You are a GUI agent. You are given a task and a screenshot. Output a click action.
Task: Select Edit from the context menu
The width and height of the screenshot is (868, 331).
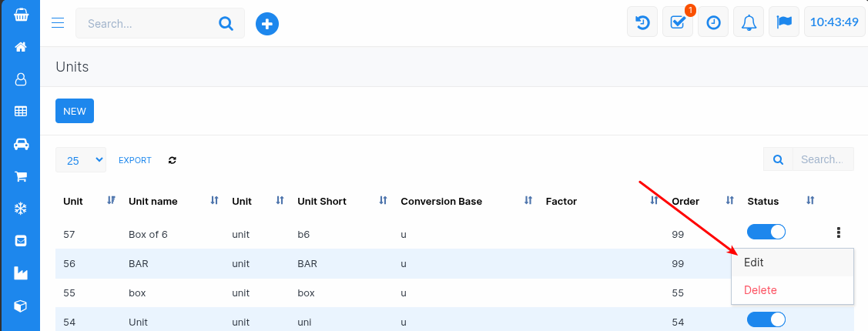click(x=754, y=262)
